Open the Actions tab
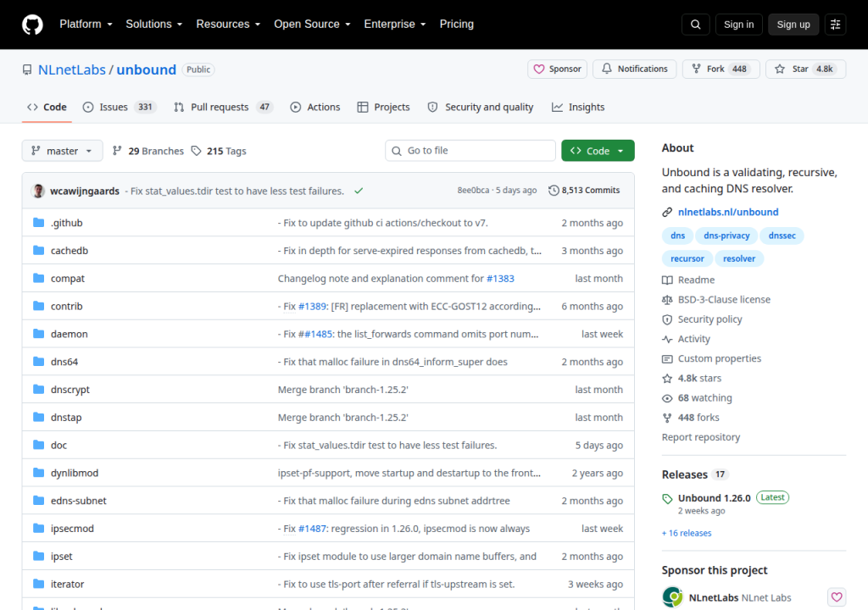This screenshot has height=610, width=868. coord(315,108)
